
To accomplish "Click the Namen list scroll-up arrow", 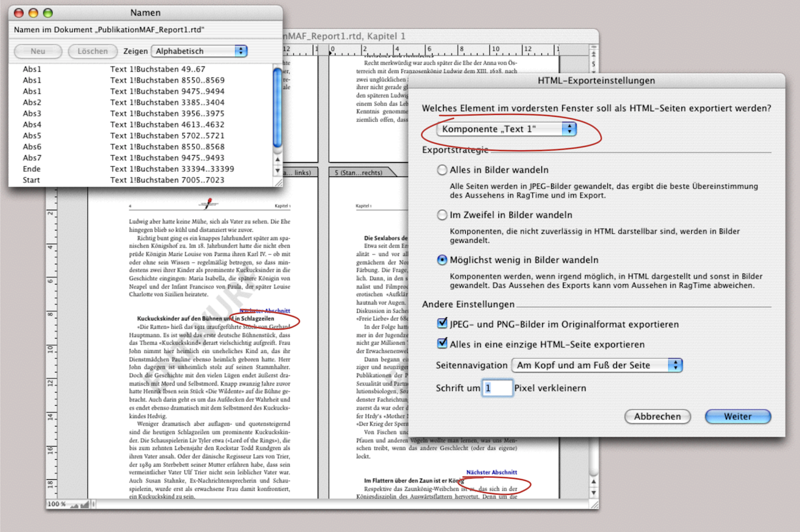I will click(277, 159).
